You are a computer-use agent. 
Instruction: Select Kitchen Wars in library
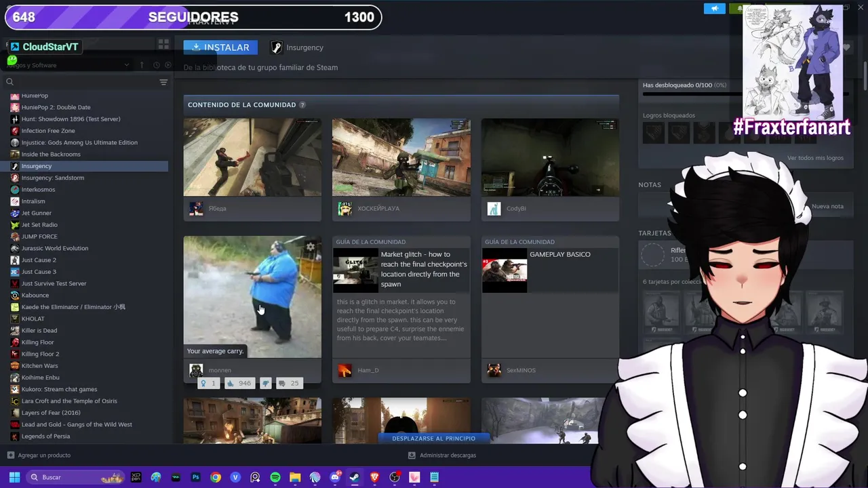(39, 365)
